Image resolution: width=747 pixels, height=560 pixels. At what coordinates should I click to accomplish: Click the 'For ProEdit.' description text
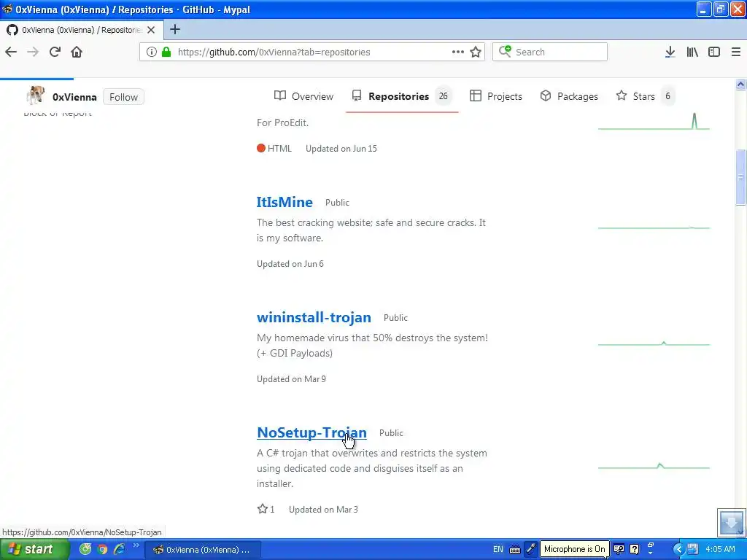282,122
